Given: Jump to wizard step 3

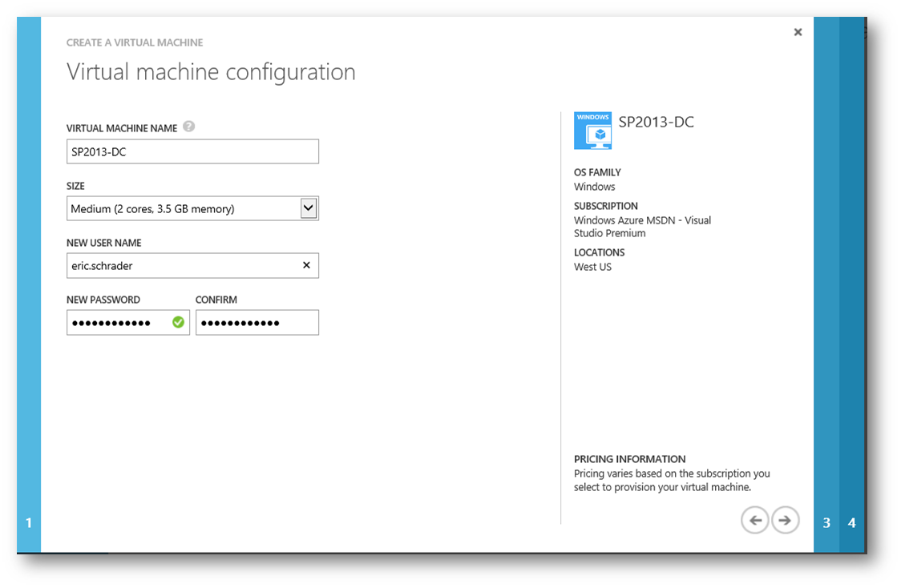Looking at the screenshot, I should (826, 522).
